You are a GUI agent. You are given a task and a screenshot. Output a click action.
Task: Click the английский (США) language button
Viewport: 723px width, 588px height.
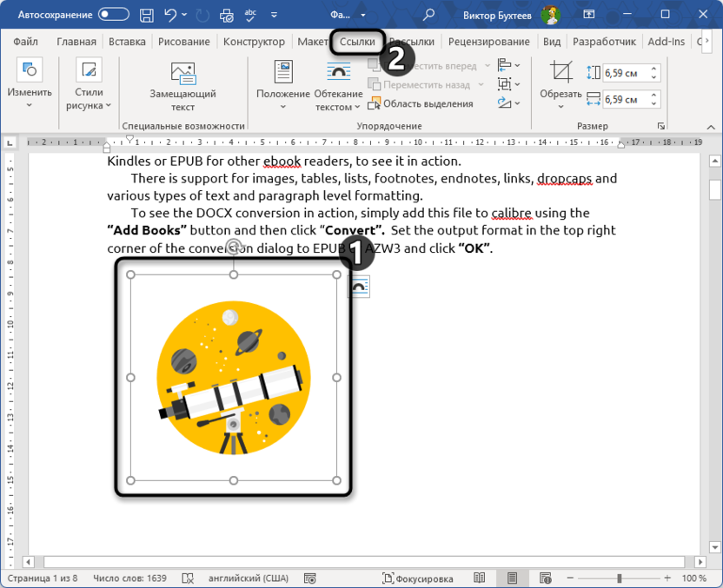click(249, 577)
